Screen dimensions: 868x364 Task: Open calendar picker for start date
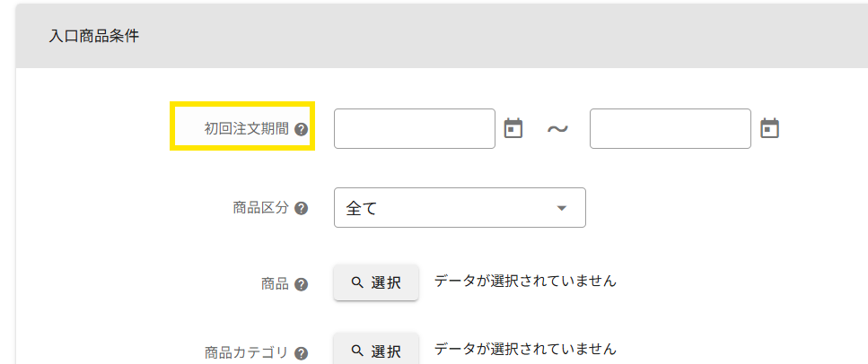[513, 128]
